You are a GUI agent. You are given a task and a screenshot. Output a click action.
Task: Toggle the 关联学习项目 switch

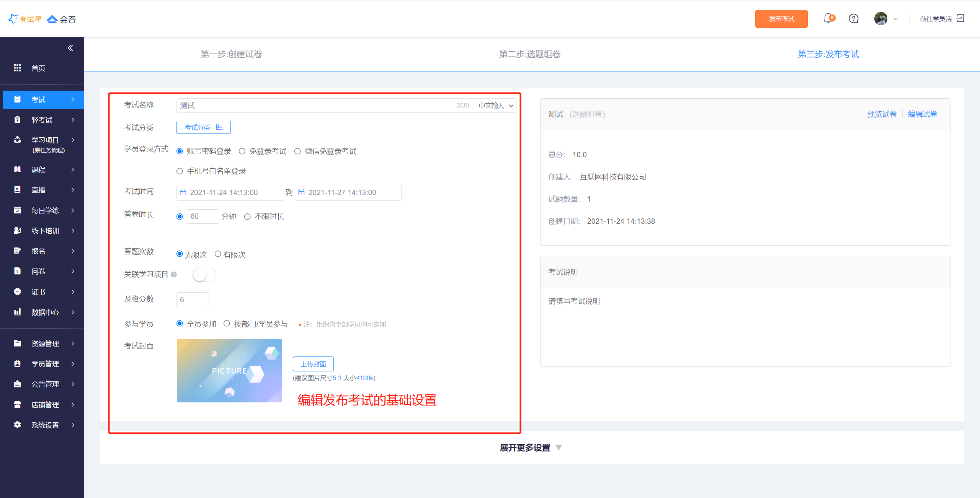(x=204, y=275)
